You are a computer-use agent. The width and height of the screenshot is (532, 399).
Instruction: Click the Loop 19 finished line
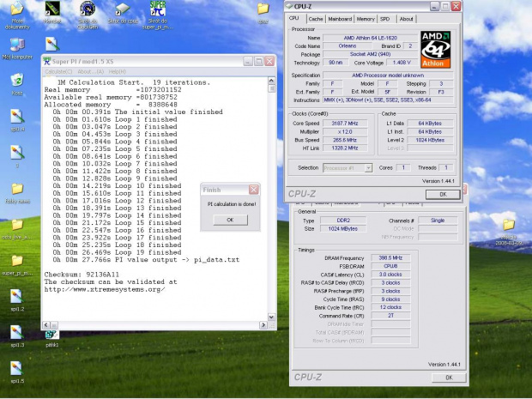coord(117,252)
